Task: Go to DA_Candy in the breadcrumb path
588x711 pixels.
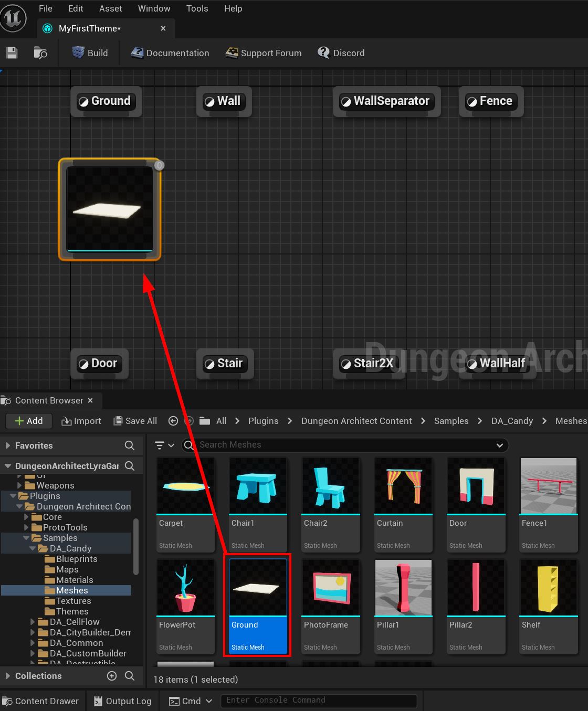Action: [x=512, y=421]
